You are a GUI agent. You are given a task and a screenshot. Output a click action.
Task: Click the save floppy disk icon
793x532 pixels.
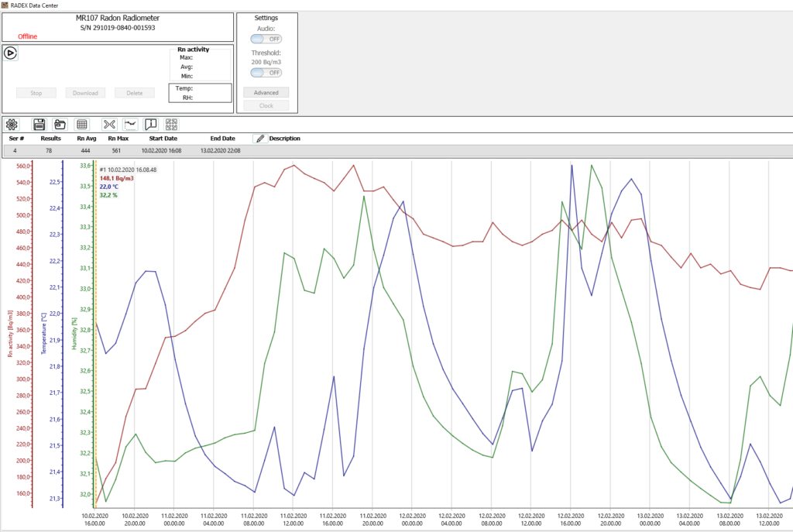tap(38, 124)
